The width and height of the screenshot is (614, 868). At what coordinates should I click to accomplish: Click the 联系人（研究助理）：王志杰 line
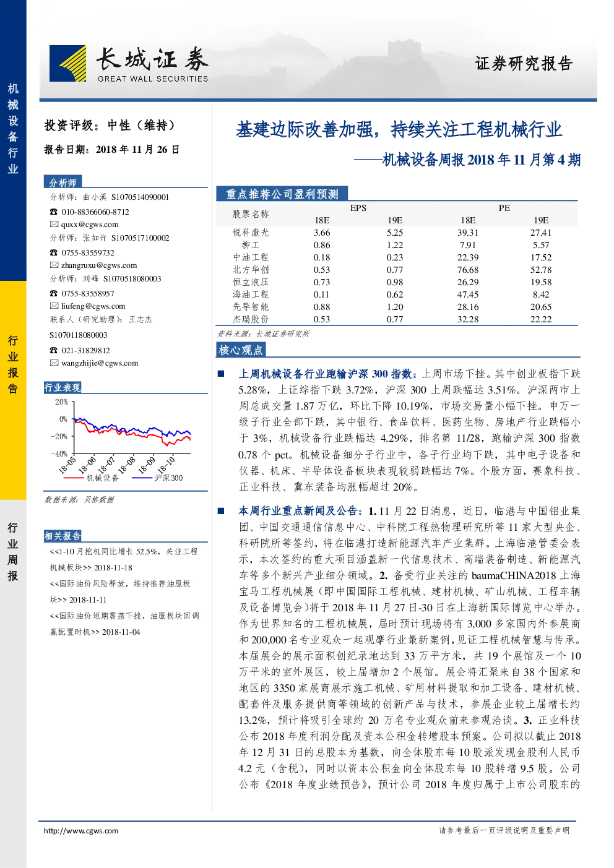point(101,319)
